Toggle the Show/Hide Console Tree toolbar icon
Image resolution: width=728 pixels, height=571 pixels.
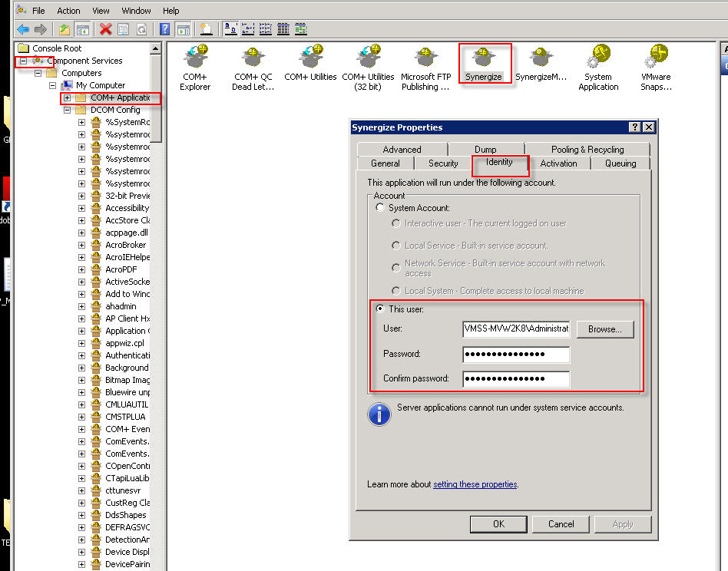point(83,30)
